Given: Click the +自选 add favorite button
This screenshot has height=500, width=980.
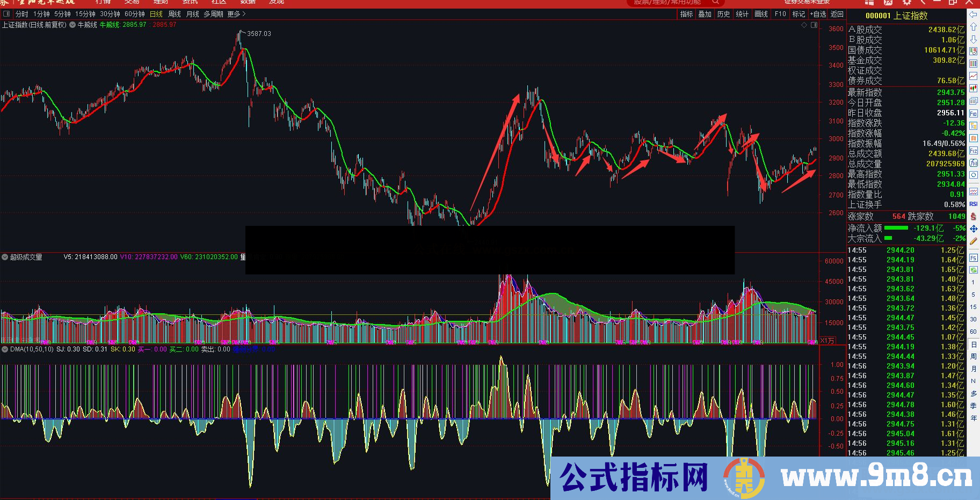Looking at the screenshot, I should point(818,14).
